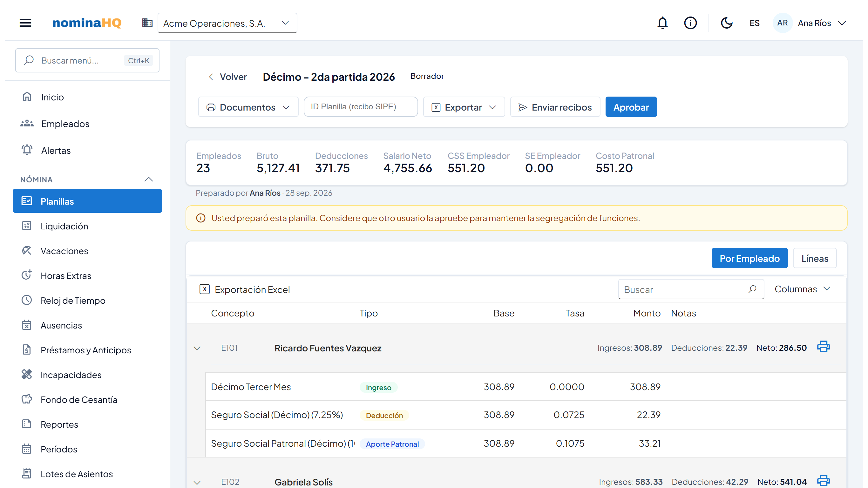Viewport: 868px width, 488px height.
Task: Open the Columnas dropdown
Action: [x=802, y=289]
